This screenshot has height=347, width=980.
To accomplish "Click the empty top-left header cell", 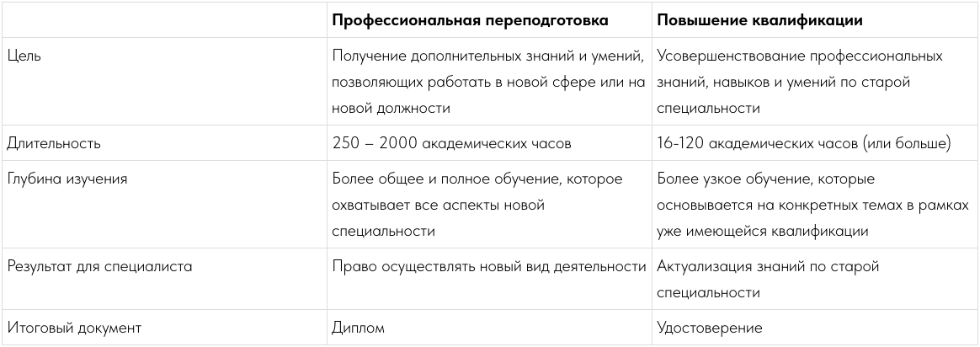I will click(x=163, y=20).
